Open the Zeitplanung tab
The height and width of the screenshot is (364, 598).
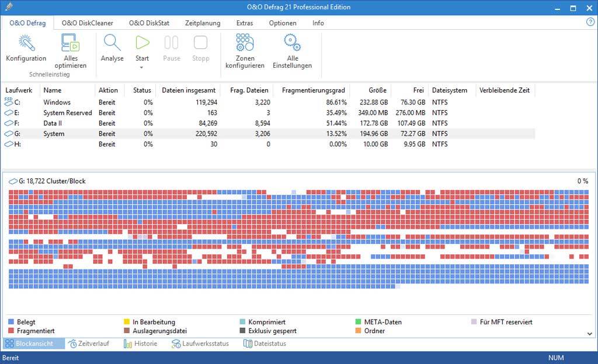(x=203, y=23)
